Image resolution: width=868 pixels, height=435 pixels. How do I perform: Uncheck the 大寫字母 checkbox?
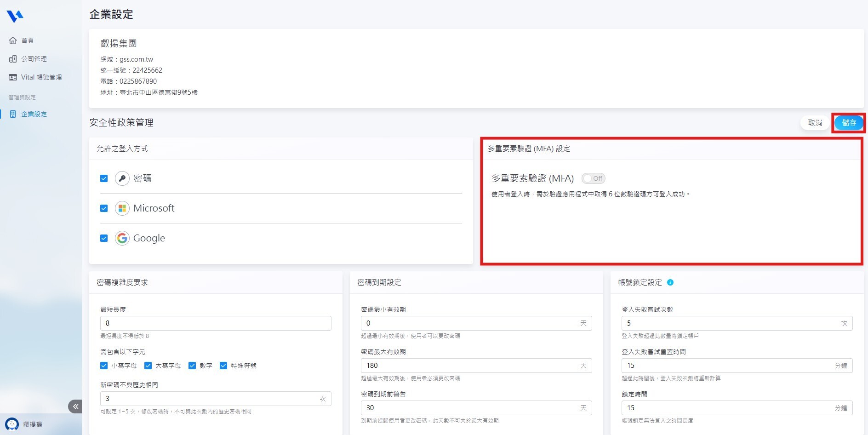(x=148, y=366)
